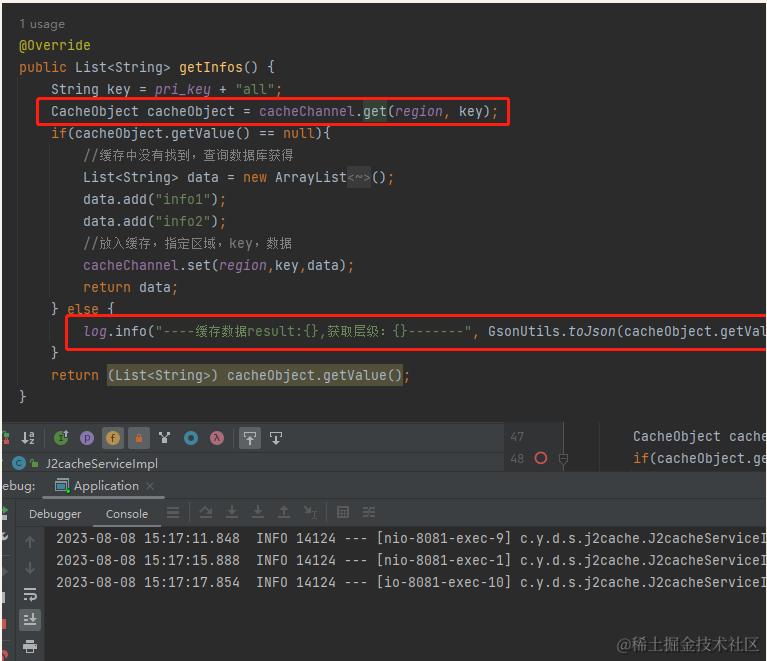Toggle the Soft-Wrap console icon
The width and height of the screenshot is (767, 661).
30,594
